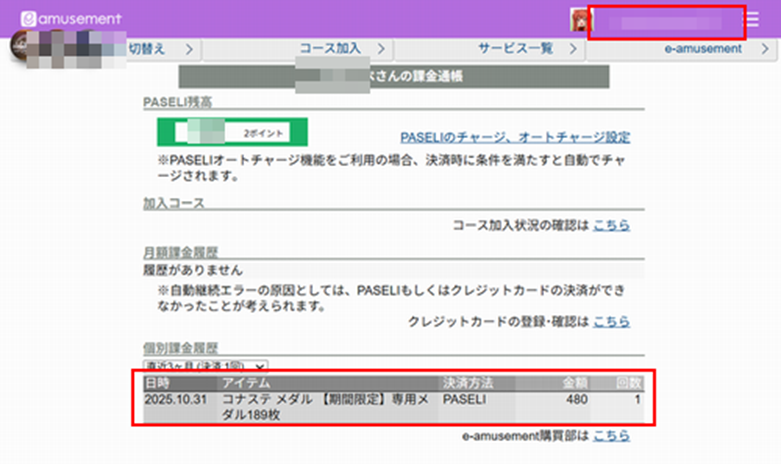Open PASELIのチャージ、オートチャージ設定 link
The image size is (781, 464).
click(x=515, y=137)
